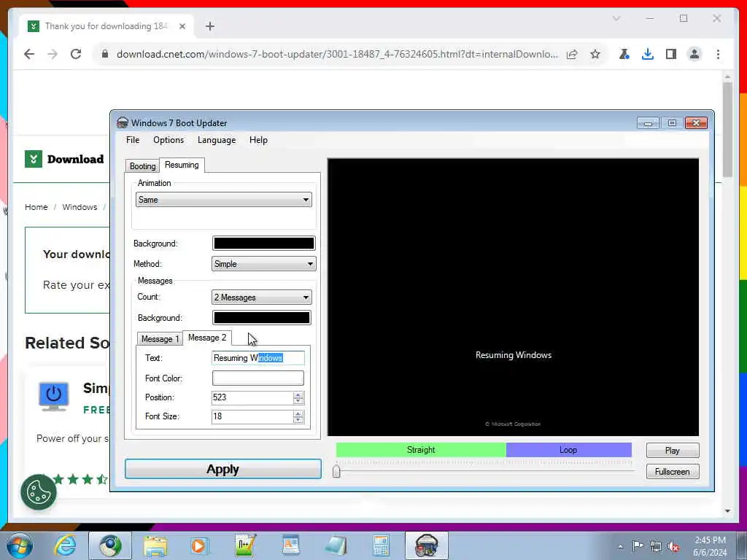
Task: Open the File menu in Boot Updater
Action: point(133,140)
